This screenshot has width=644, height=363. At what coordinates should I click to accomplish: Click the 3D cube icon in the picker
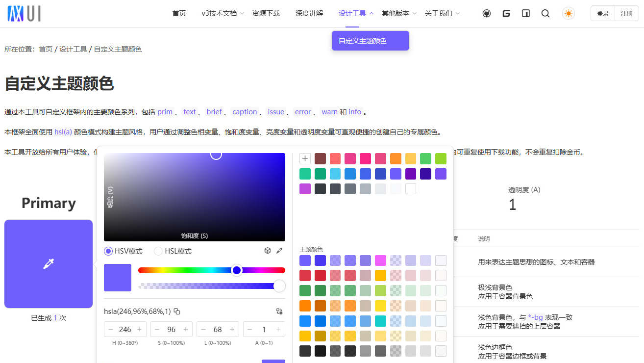pos(267,250)
